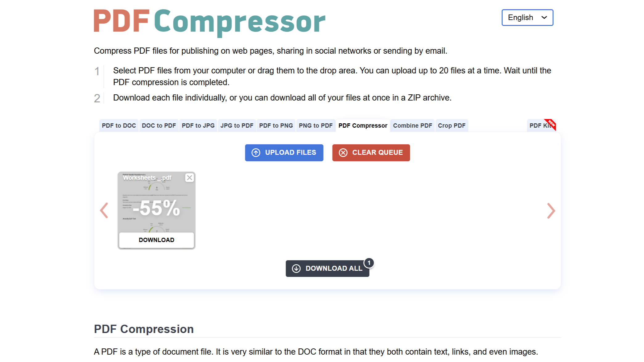Click the close X icon on Worksheets PDF
644x362 pixels.
[190, 178]
